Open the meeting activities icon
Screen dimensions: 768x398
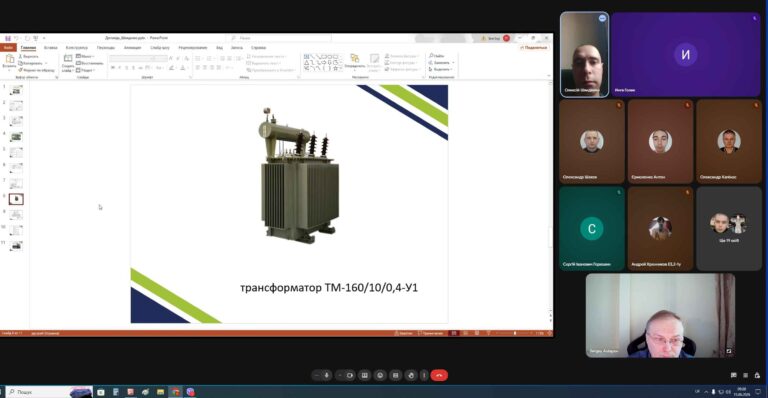pyautogui.click(x=745, y=375)
